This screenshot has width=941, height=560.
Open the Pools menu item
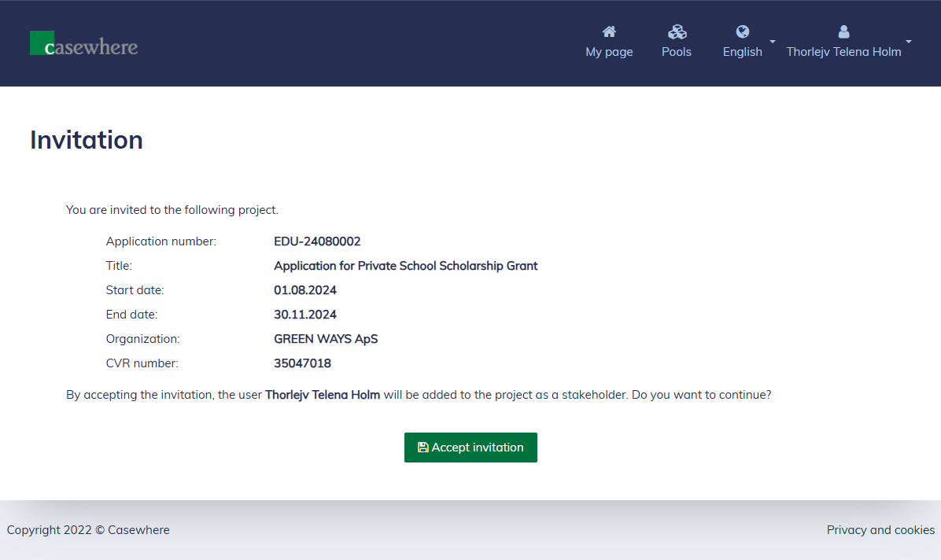pos(677,52)
